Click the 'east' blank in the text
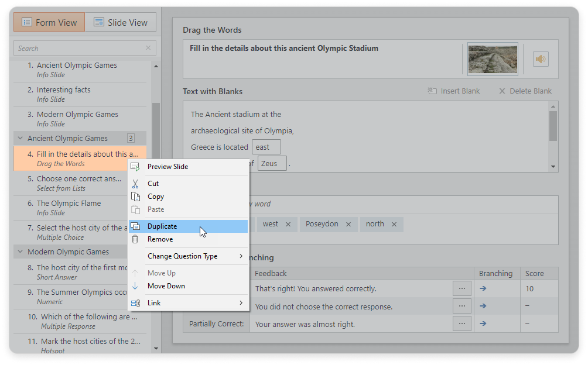This screenshot has width=588, height=365. point(266,147)
